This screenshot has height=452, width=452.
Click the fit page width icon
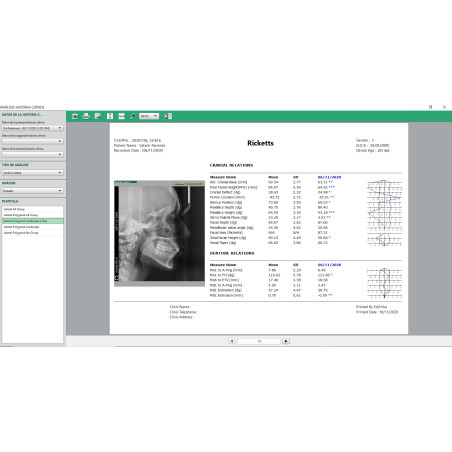(121, 116)
